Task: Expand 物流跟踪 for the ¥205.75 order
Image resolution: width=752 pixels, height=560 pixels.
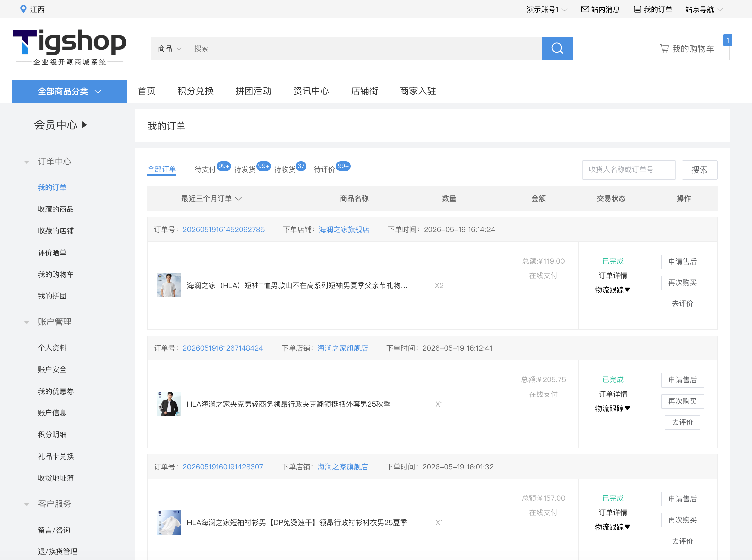Action: [x=612, y=408]
